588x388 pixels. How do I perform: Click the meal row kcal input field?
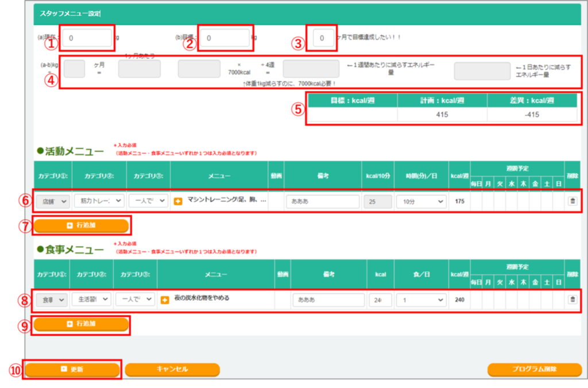click(380, 300)
